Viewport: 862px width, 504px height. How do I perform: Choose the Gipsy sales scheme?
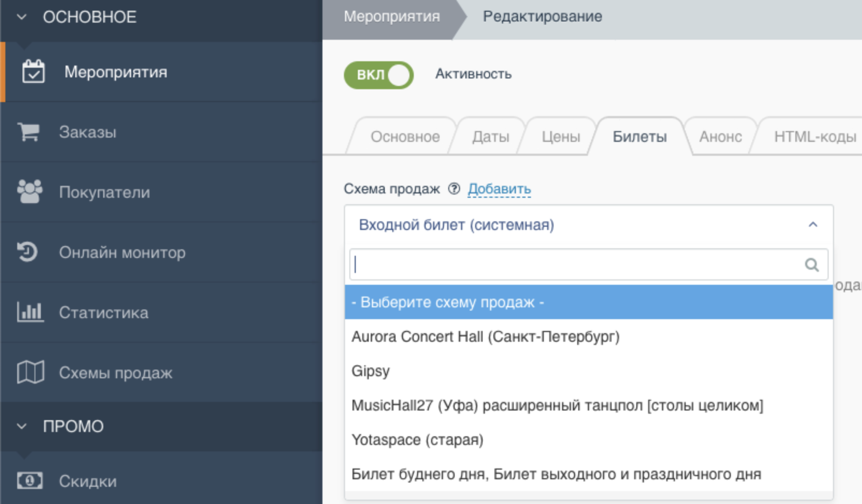tap(588, 371)
